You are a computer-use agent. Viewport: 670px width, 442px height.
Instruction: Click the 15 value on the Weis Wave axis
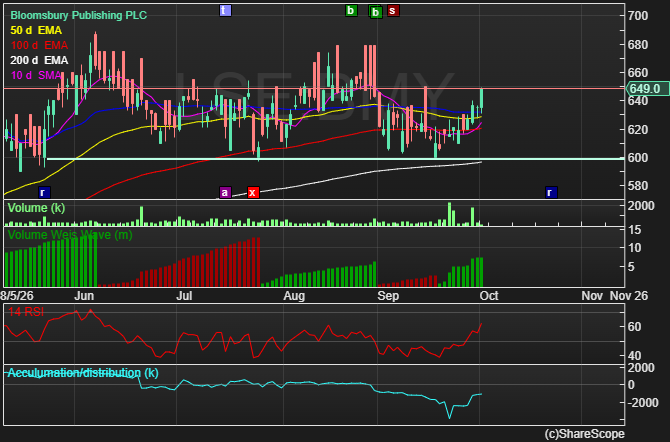coord(635,230)
